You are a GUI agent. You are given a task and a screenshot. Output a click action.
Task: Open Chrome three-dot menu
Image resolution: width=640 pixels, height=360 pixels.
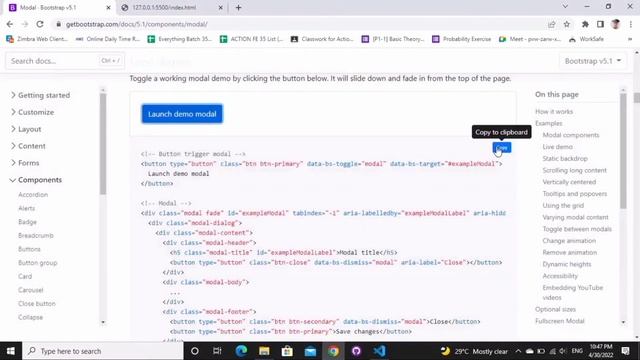(631, 24)
